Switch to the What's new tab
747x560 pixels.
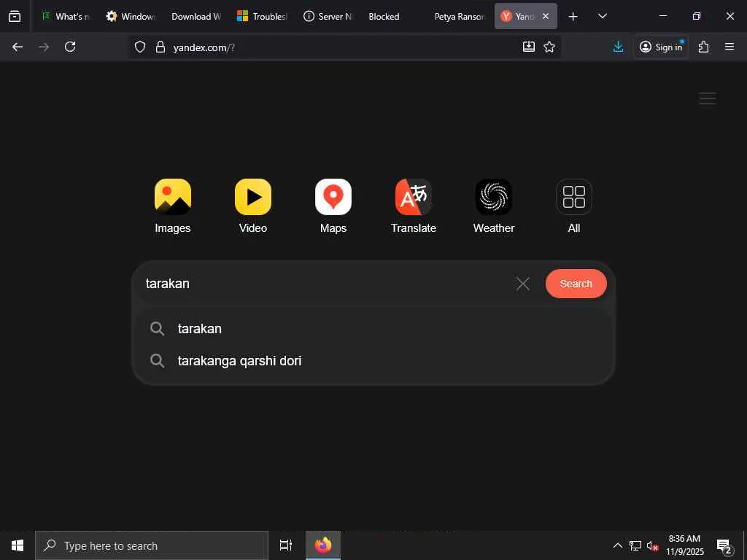pos(66,16)
